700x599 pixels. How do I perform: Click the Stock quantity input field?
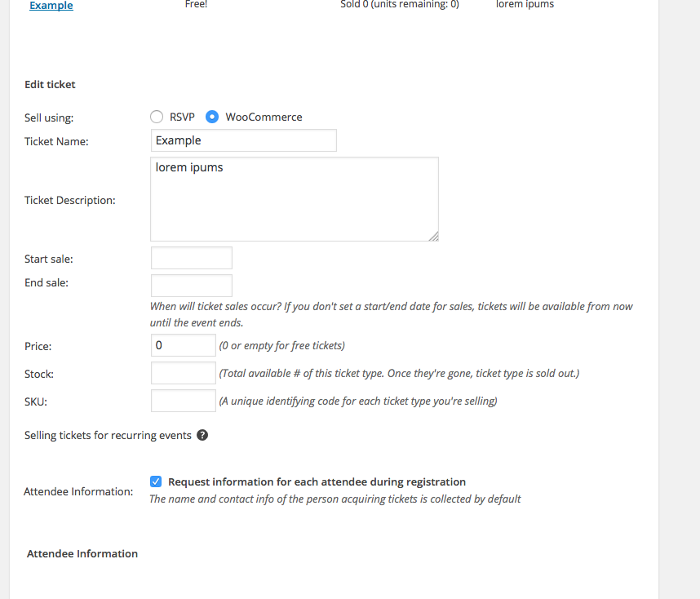184,373
